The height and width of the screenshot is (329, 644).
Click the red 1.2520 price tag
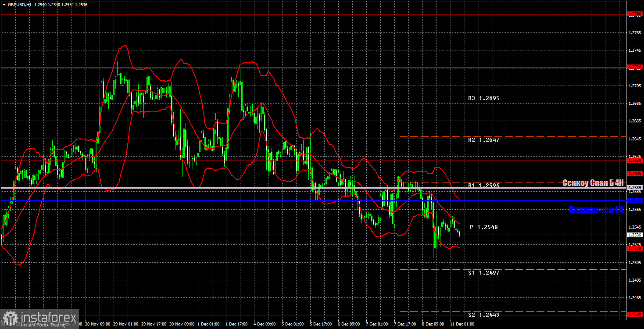point(635,249)
